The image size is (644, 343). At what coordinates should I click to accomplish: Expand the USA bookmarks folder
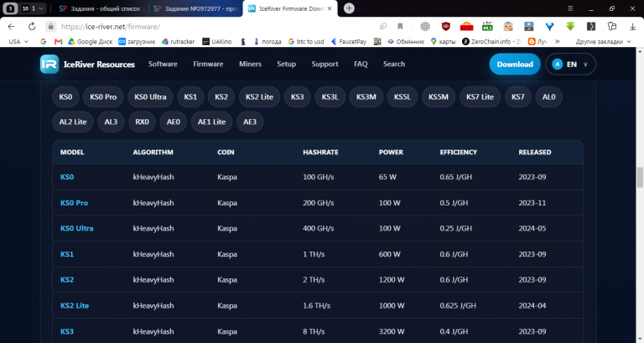click(x=18, y=41)
